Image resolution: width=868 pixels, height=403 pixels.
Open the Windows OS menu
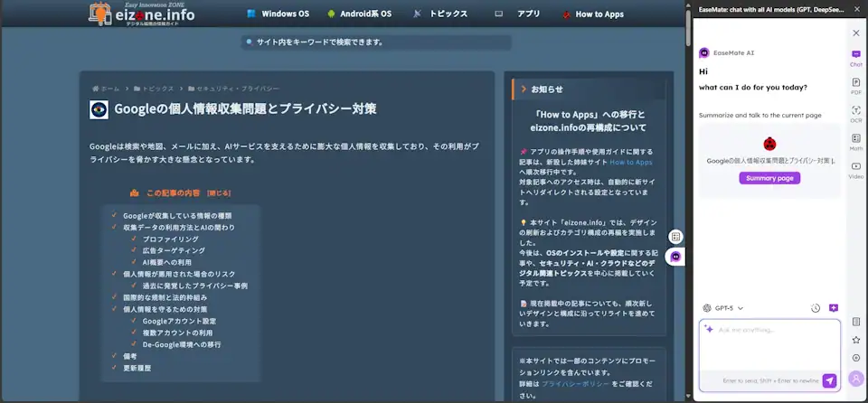[278, 14]
